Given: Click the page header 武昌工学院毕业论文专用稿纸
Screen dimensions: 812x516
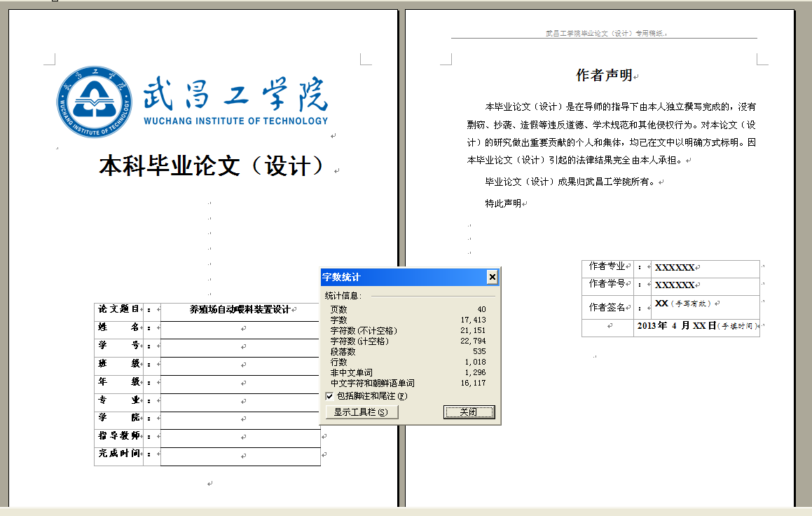Looking at the screenshot, I should tap(605, 33).
